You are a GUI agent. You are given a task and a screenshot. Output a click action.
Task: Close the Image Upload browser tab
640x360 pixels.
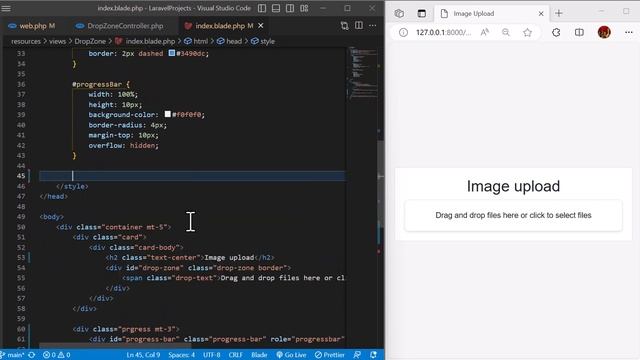coord(541,13)
